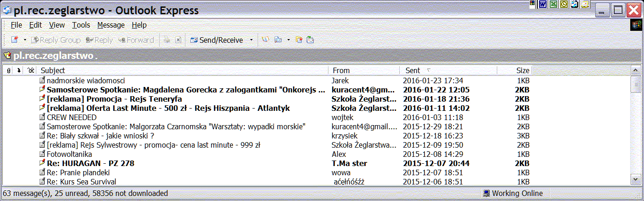
Task: Sort by the Sent column header
Action: coord(448,70)
